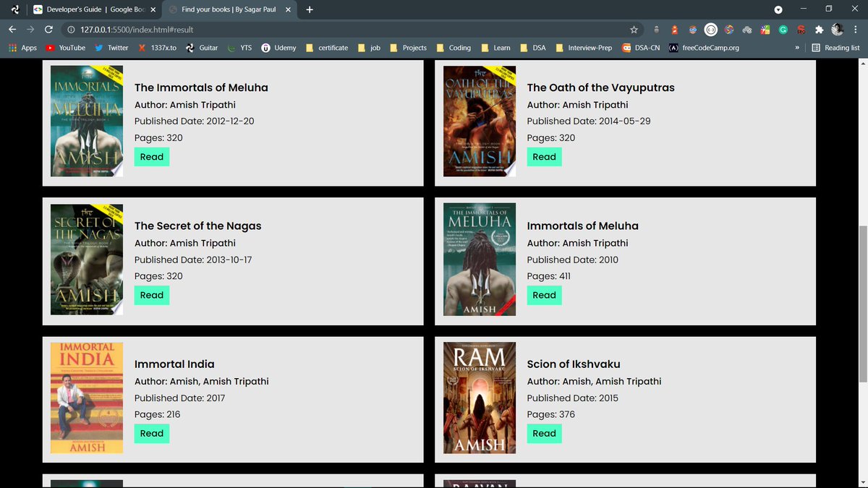Open the Extensions puzzle-piece menu
The height and width of the screenshot is (488, 868).
point(820,30)
